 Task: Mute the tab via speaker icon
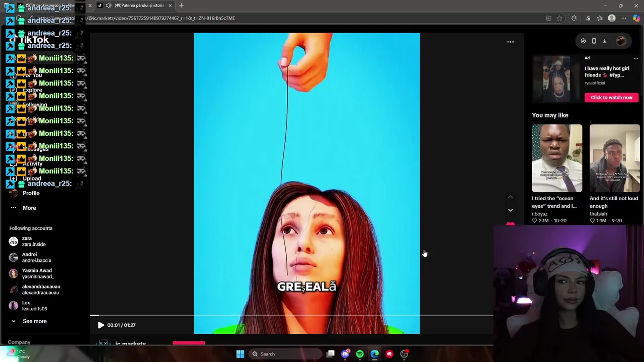coord(108,6)
